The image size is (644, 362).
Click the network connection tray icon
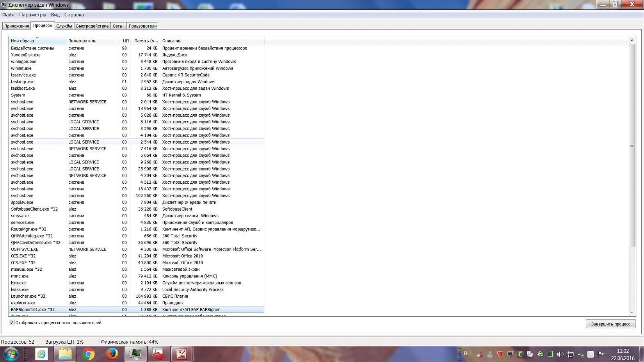[571, 354]
